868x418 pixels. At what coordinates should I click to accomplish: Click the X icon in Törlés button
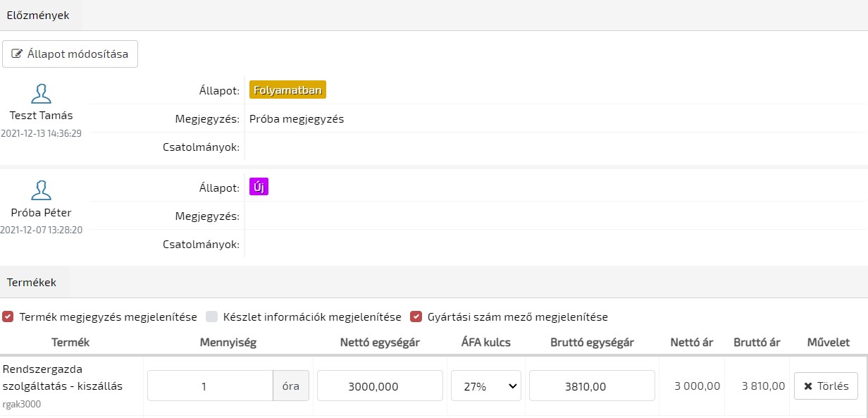[807, 386]
